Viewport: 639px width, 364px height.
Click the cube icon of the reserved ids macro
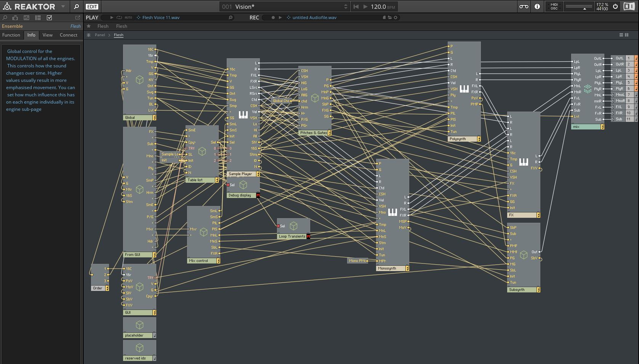139,348
